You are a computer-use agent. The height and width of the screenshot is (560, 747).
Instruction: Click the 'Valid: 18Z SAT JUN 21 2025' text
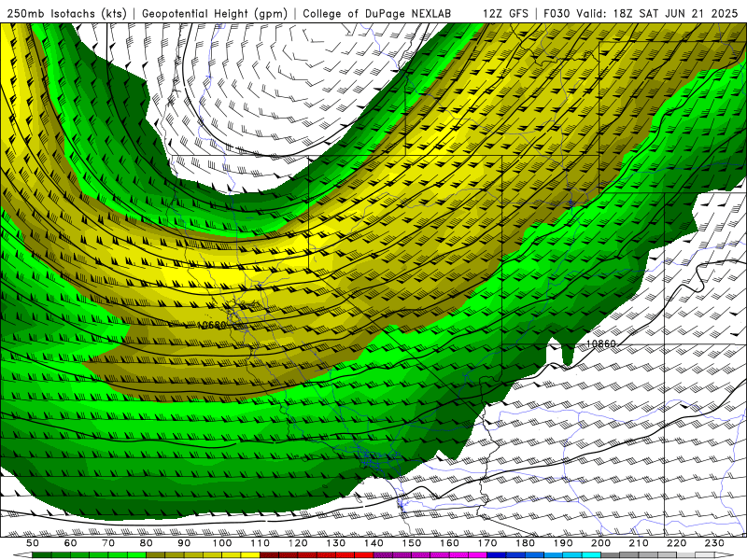pyautogui.click(x=657, y=13)
